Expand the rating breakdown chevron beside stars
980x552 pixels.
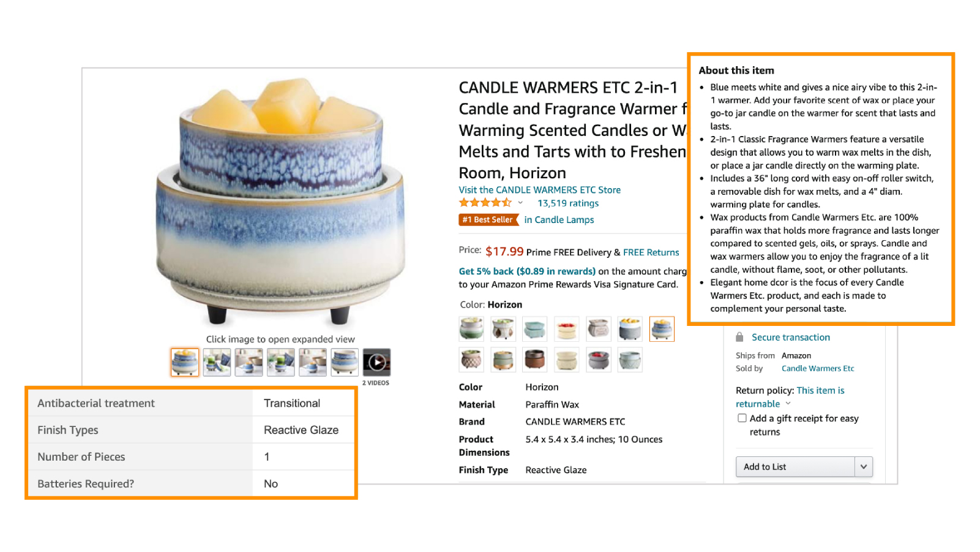tap(520, 203)
